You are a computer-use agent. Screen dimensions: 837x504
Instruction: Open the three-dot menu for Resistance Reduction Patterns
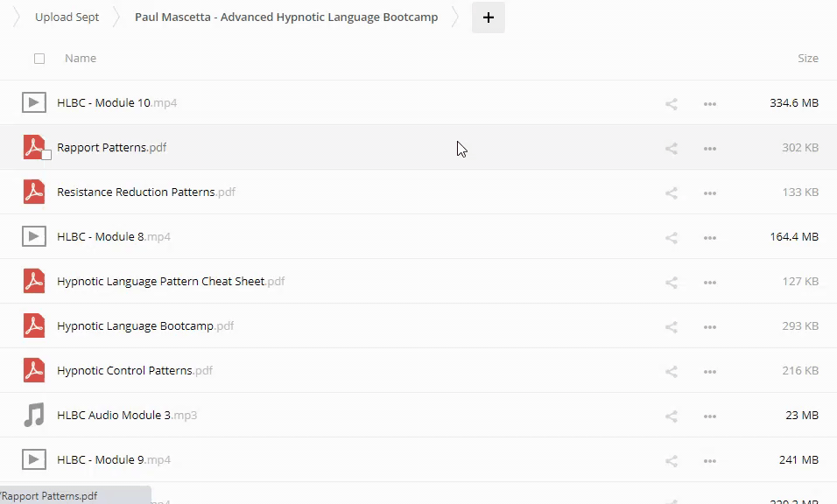pyautogui.click(x=710, y=192)
